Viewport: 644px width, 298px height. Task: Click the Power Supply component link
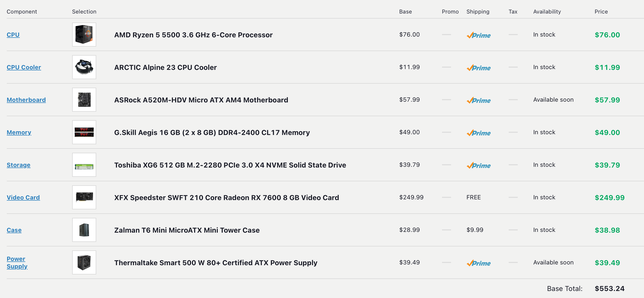[x=17, y=262]
